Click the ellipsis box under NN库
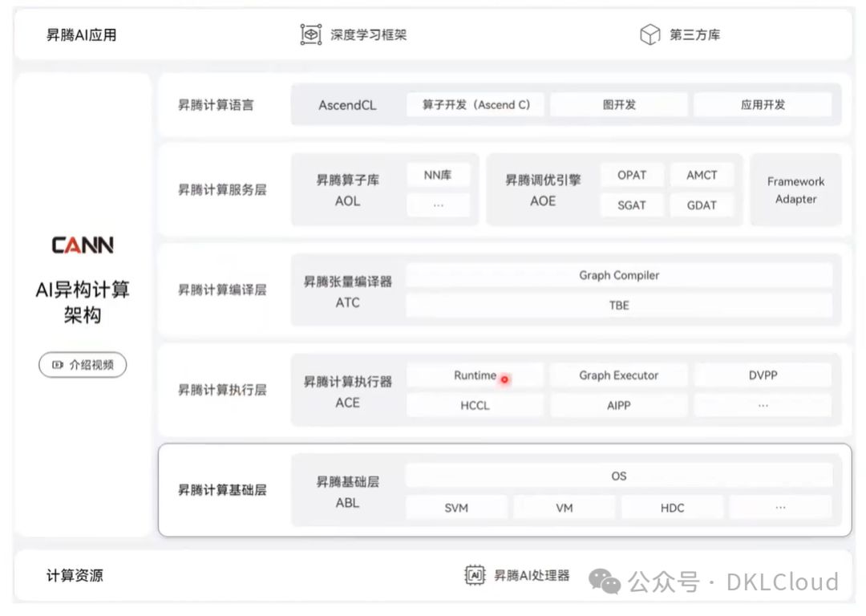 438,205
